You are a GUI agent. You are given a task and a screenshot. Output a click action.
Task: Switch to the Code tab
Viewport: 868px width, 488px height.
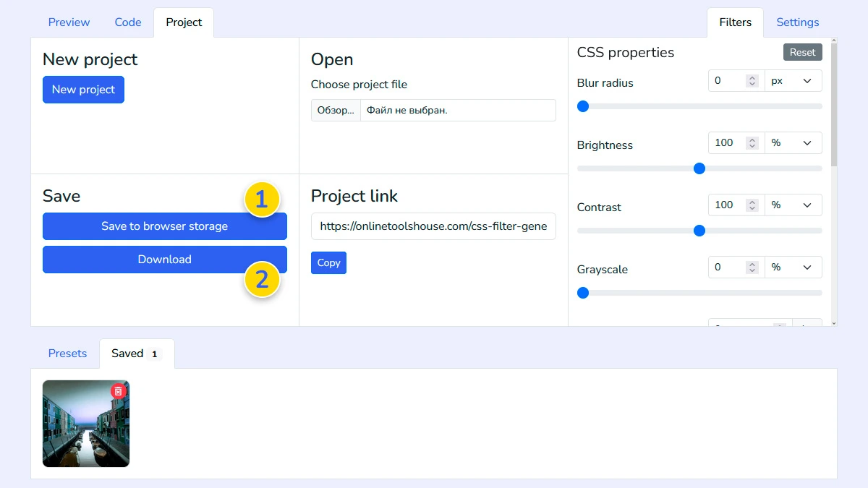pos(127,22)
